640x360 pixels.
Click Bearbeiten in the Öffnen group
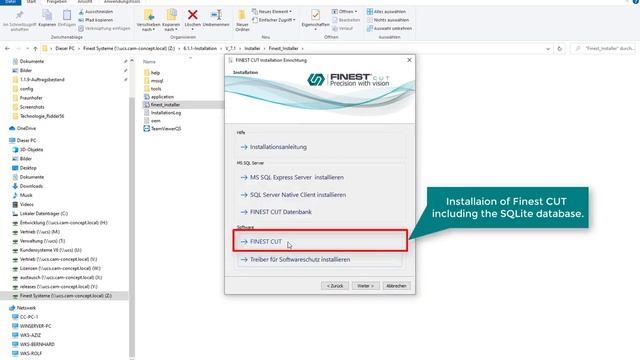click(x=346, y=20)
